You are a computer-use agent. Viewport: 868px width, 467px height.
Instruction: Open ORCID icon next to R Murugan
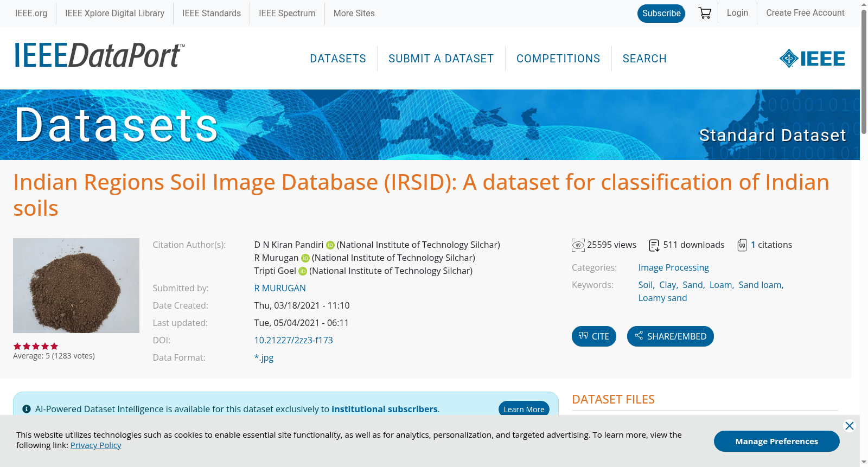pyautogui.click(x=305, y=258)
